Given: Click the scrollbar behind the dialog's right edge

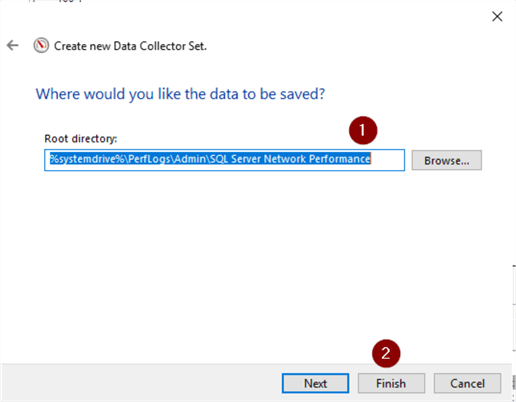Looking at the screenshot, I should pos(514,308).
